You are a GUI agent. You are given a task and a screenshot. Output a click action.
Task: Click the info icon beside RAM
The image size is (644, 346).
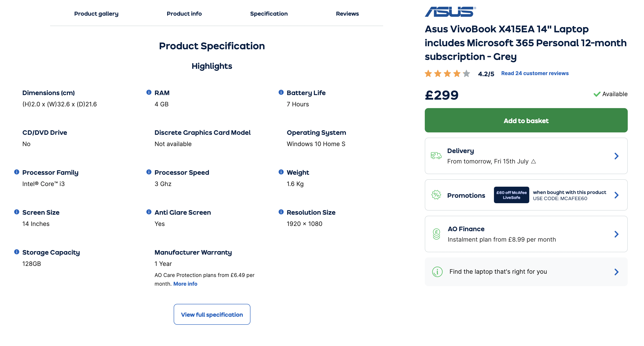(x=149, y=92)
